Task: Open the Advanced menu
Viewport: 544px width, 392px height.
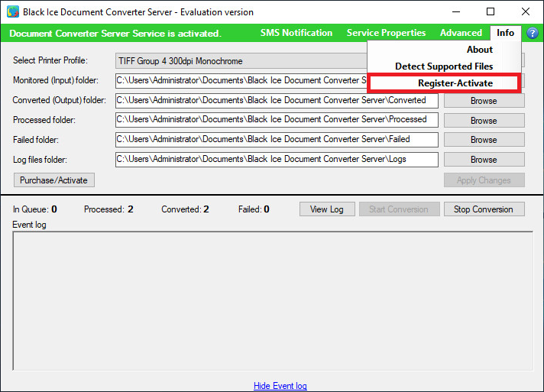Action: (x=461, y=33)
